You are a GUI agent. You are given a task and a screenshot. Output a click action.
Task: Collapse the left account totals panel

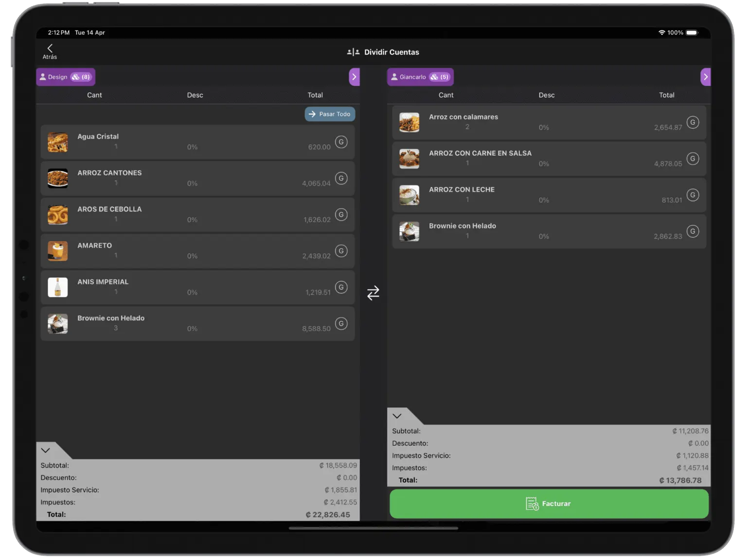click(46, 450)
